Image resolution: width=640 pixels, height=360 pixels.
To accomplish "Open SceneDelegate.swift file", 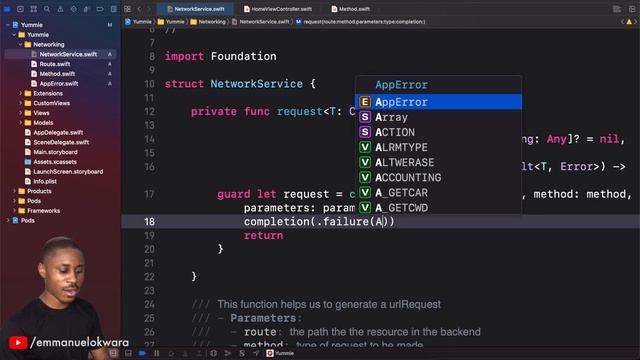I will 57,142.
